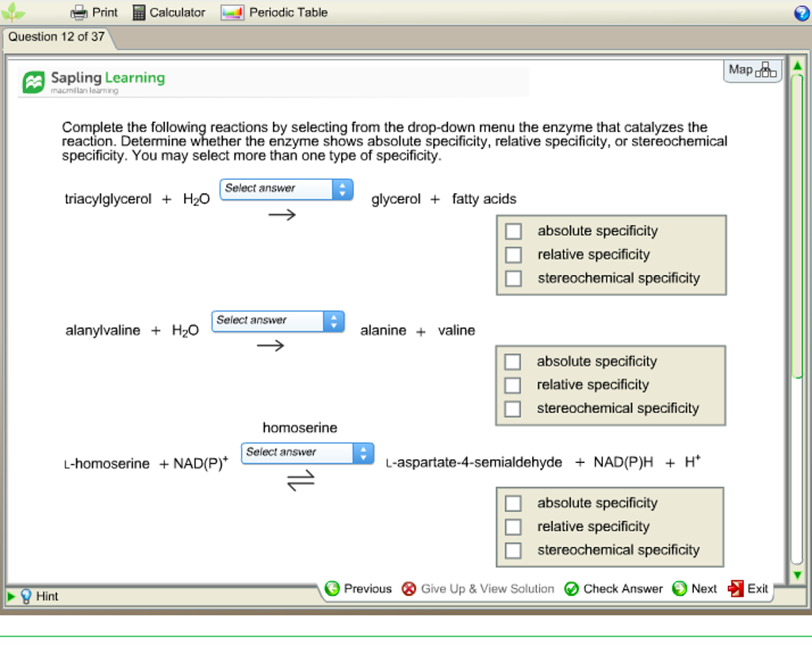Check stereochemical specificity for the alanylvaline reaction

[x=512, y=409]
